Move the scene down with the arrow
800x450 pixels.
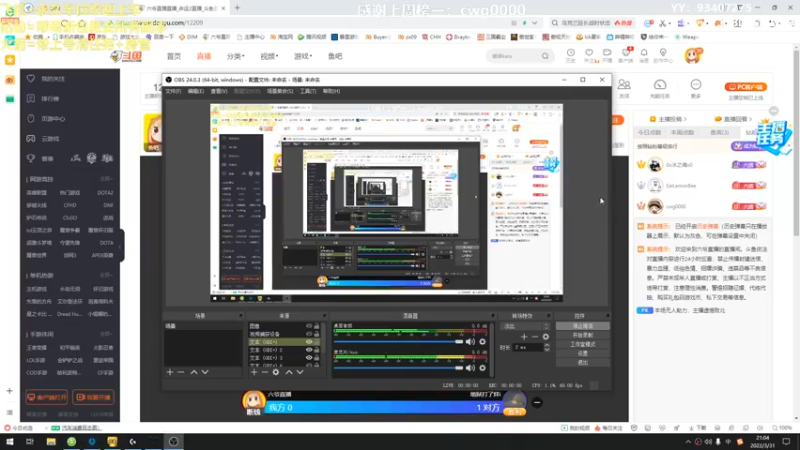point(205,372)
